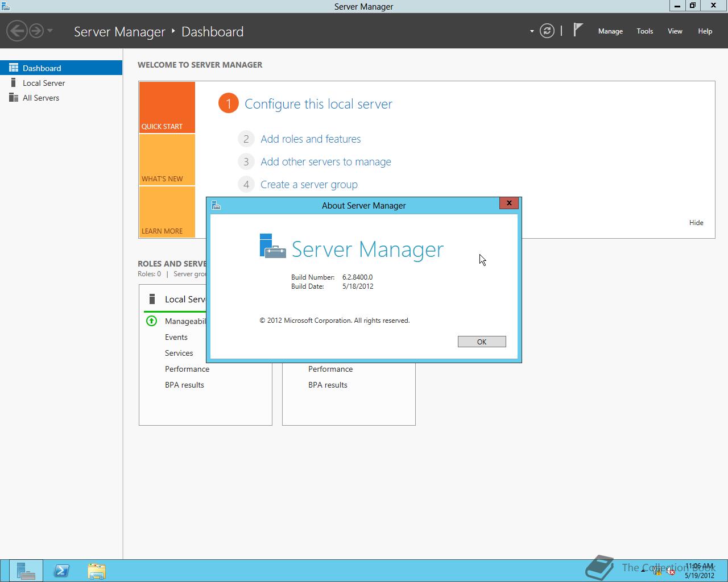Open the View menu
The image size is (728, 582).
click(x=675, y=31)
